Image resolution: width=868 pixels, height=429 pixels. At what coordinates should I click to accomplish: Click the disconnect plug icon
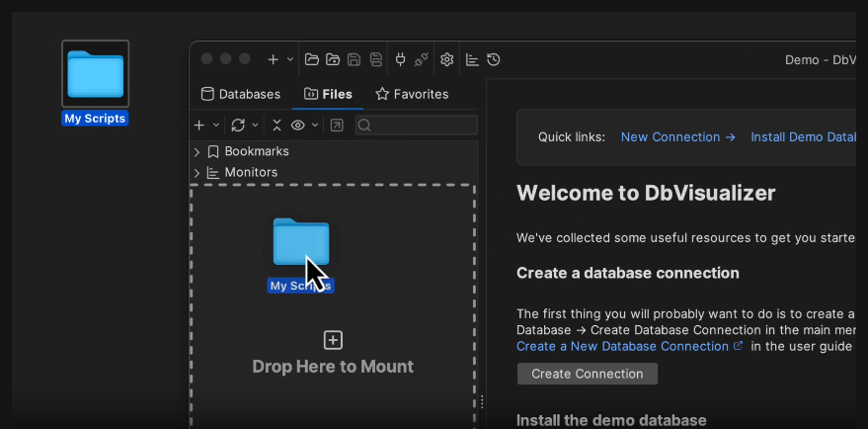[x=422, y=59]
